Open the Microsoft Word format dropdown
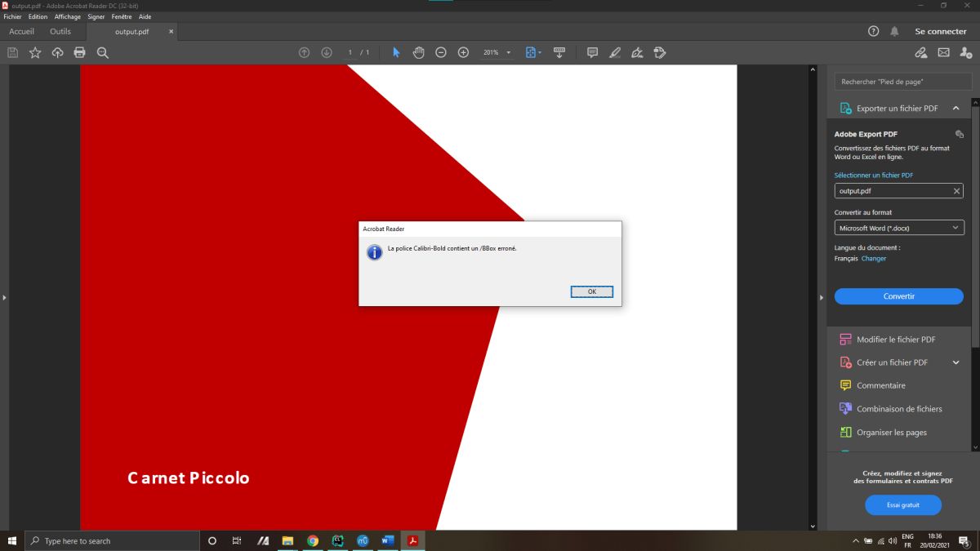 (x=899, y=228)
